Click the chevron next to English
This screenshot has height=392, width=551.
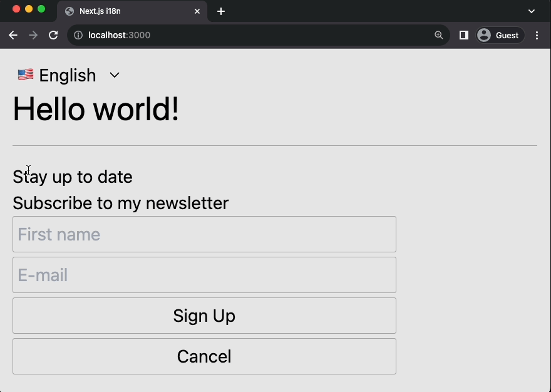click(x=115, y=75)
